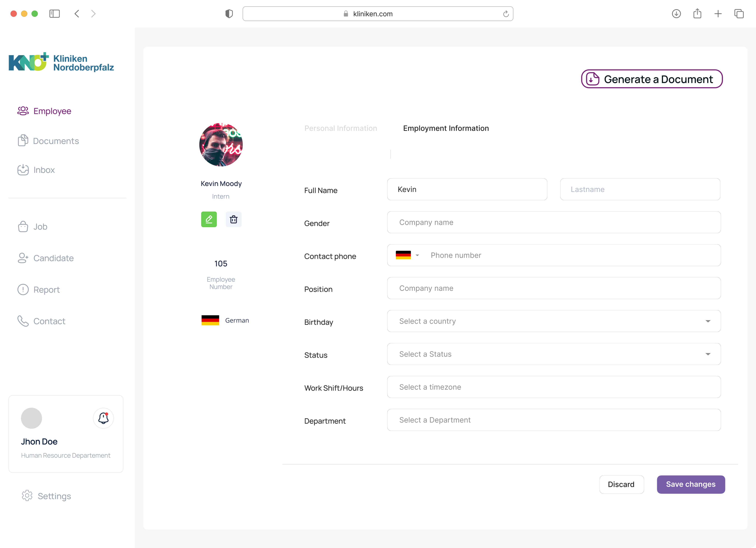
Task: Open the Report section
Action: (x=46, y=289)
